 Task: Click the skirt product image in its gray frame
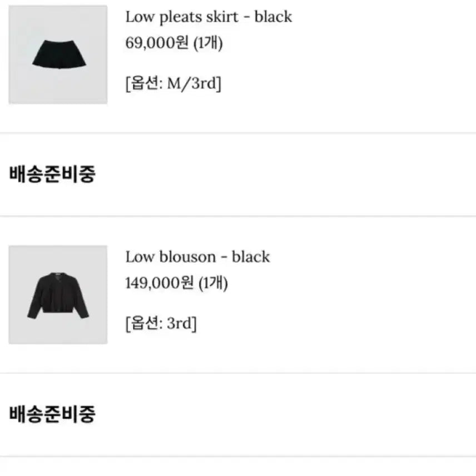tap(57, 53)
